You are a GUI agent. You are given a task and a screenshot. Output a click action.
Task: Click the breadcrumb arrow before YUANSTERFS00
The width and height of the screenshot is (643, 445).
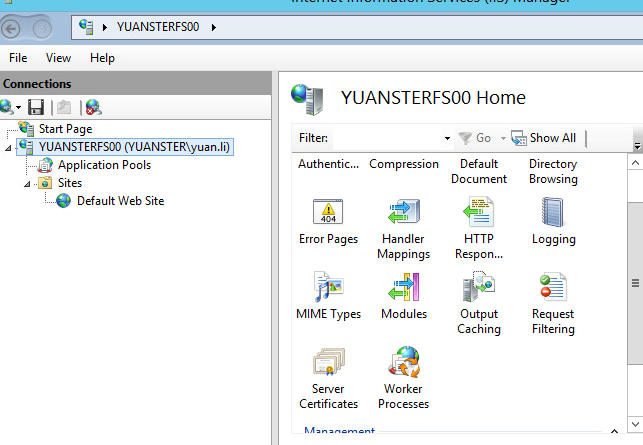coord(105,27)
